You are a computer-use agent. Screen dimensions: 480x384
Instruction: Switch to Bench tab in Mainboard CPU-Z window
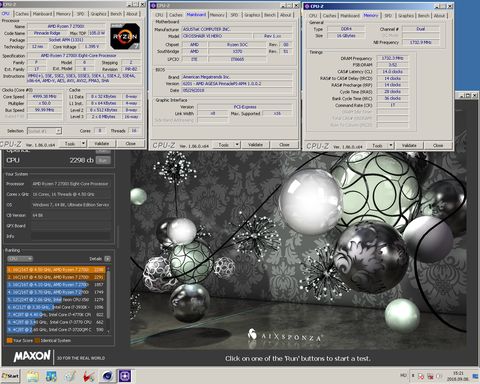270,15
